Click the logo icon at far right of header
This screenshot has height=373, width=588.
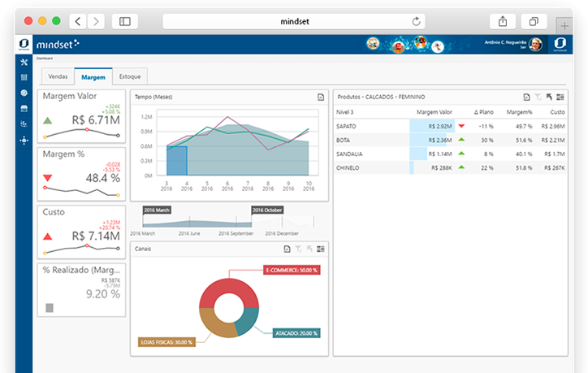point(560,44)
